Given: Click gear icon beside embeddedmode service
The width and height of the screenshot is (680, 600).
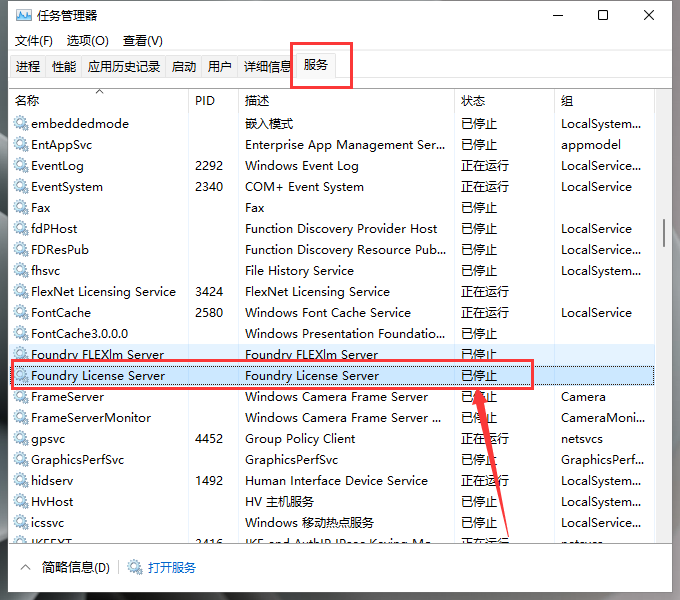Looking at the screenshot, I should pyautogui.click(x=21, y=124).
